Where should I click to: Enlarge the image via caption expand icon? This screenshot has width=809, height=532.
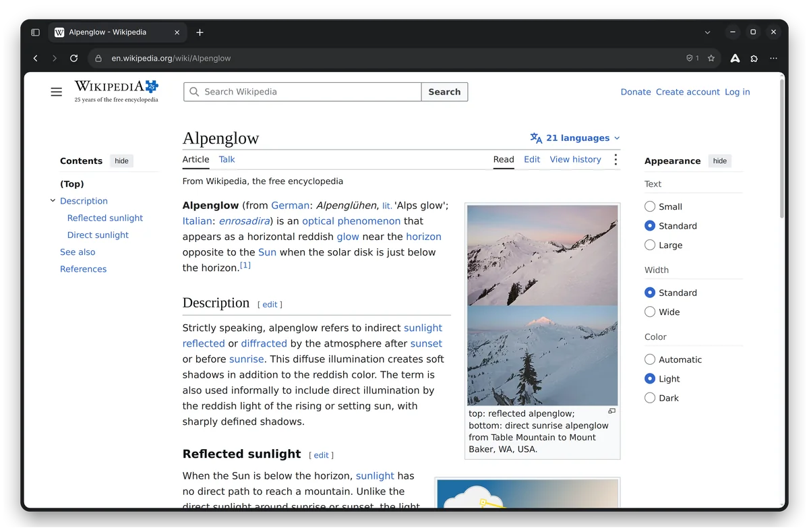click(x=612, y=411)
